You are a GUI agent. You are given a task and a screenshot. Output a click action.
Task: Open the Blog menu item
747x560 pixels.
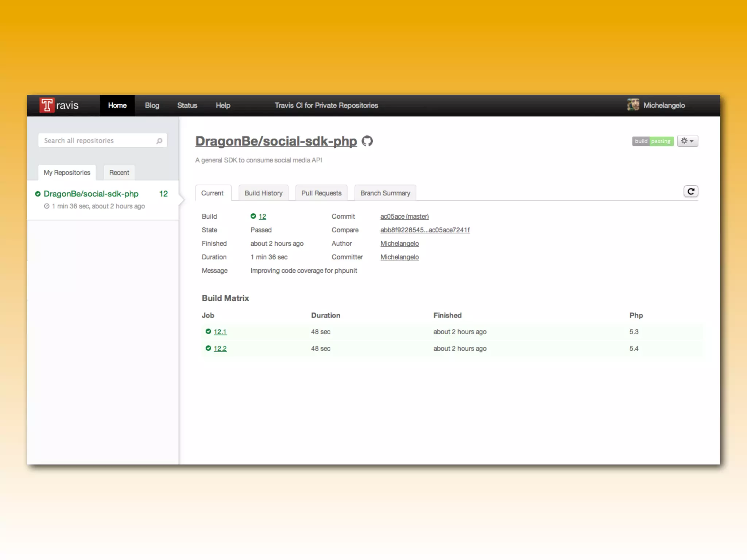point(152,105)
